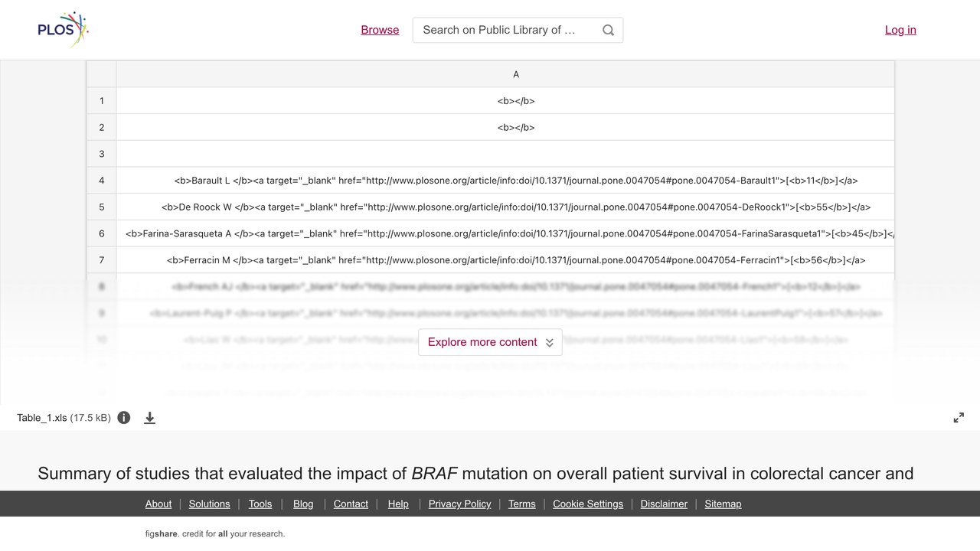Viewport: 980px width, 551px height.
Task: Show file info for Table_1.xls
Action: (x=124, y=418)
